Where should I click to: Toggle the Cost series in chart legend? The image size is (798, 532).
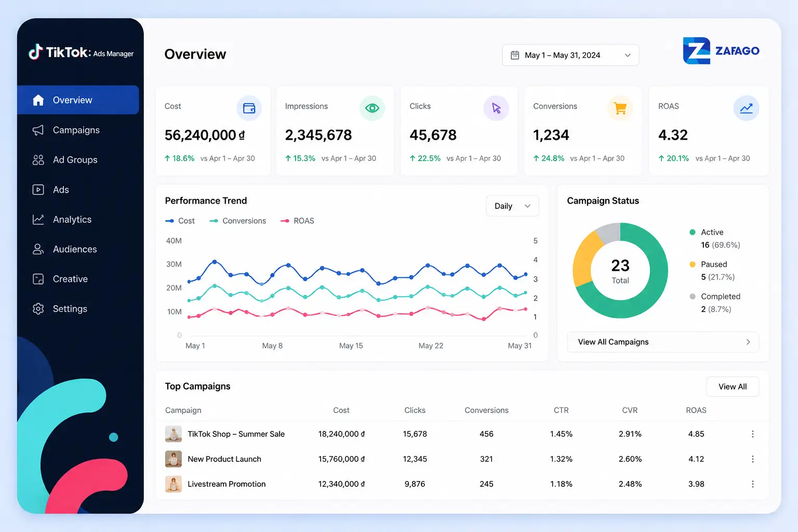point(180,221)
